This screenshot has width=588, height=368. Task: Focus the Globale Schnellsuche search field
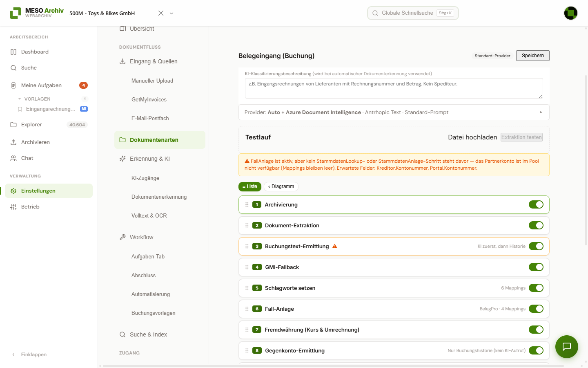pyautogui.click(x=413, y=13)
